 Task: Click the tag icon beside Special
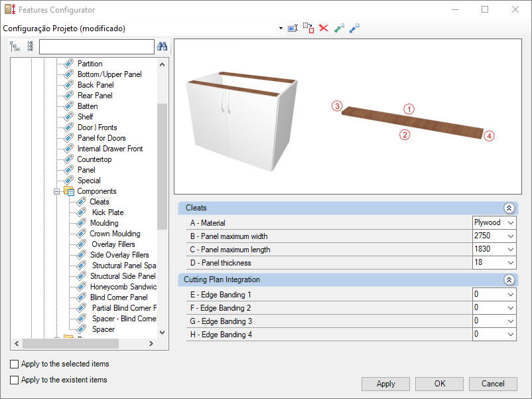click(69, 181)
